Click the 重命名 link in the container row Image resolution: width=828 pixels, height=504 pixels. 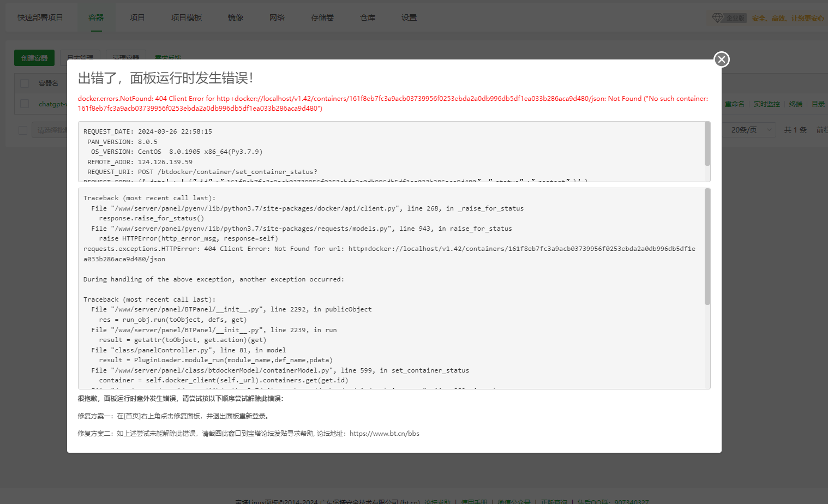(735, 104)
